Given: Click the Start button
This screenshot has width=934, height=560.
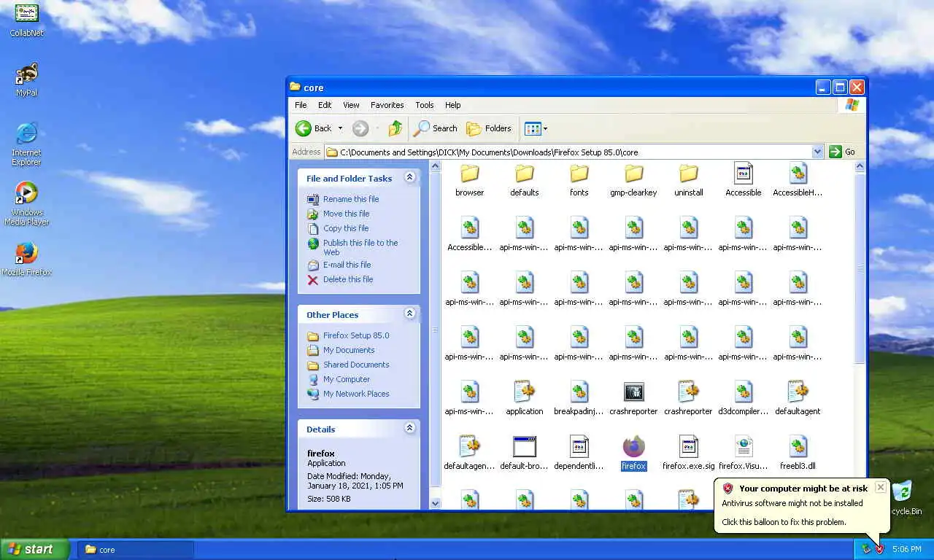Looking at the screenshot, I should tap(35, 549).
